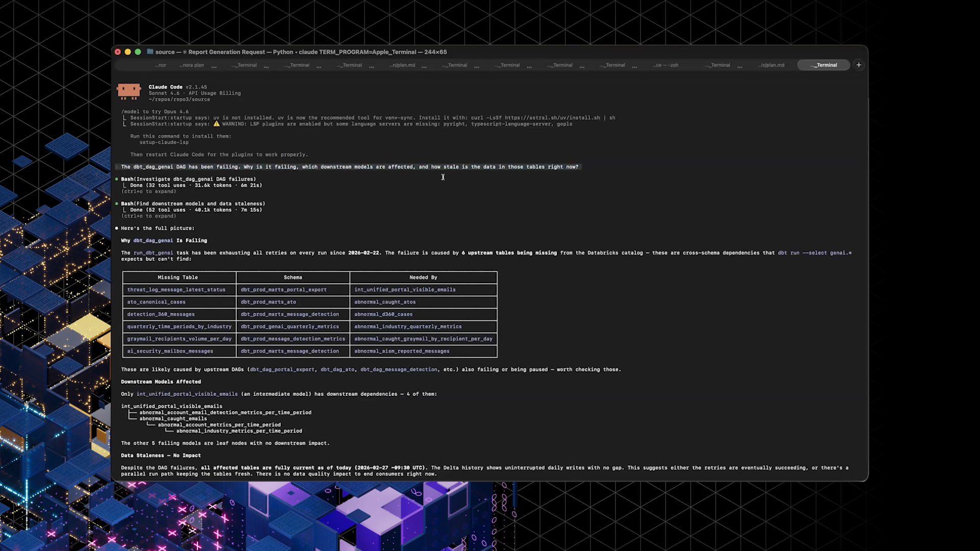Screen dimensions: 980x551
Task: Switch to the "...lx/plan.md" tab
Action: pyautogui.click(x=771, y=65)
